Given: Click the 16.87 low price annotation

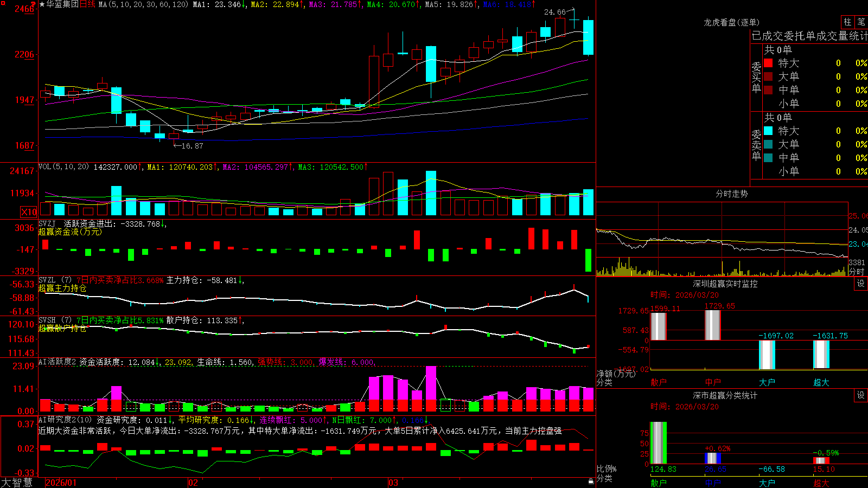Looking at the screenshot, I should [x=192, y=146].
